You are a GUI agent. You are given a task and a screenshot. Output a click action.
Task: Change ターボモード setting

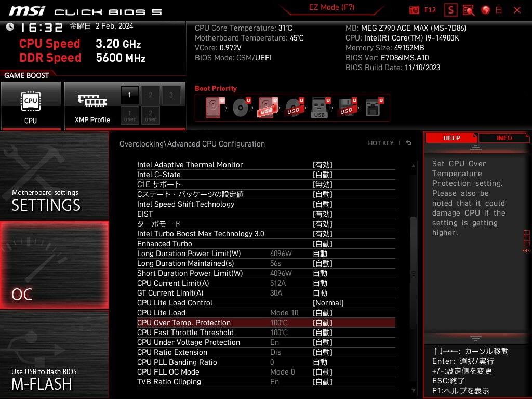tap(266, 224)
